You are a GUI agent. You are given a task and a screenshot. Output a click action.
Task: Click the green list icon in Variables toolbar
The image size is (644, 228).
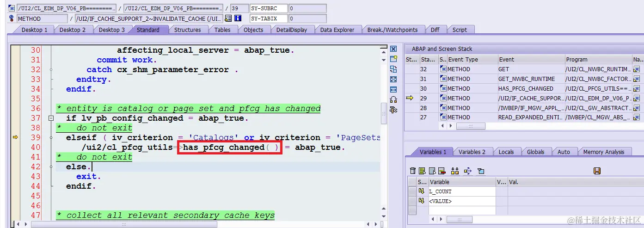pyautogui.click(x=423, y=171)
